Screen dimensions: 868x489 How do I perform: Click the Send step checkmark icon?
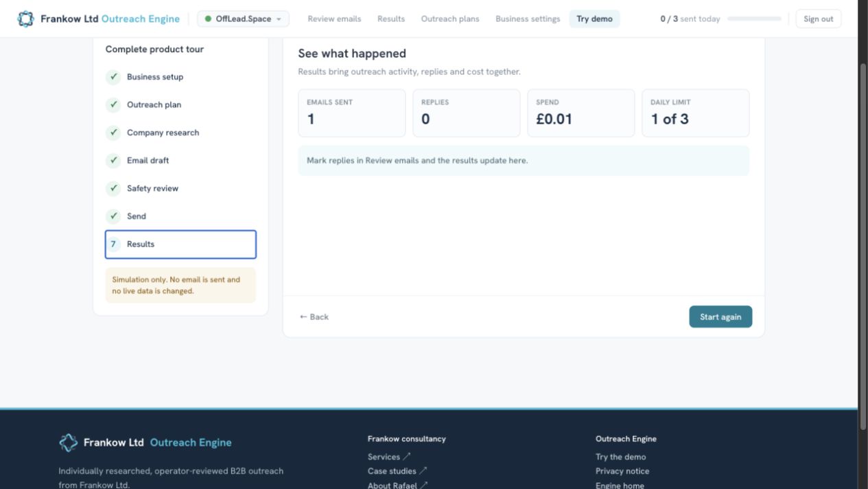coord(114,216)
